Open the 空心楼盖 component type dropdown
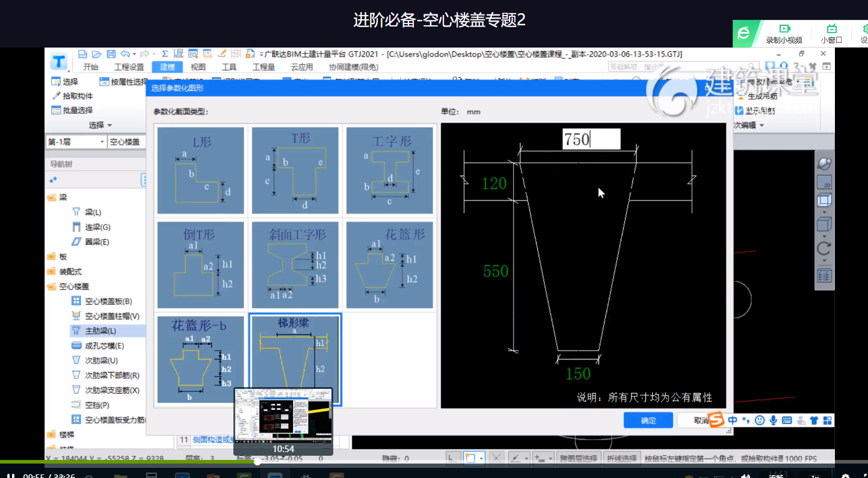This screenshot has height=478, width=868. pyautogui.click(x=126, y=141)
